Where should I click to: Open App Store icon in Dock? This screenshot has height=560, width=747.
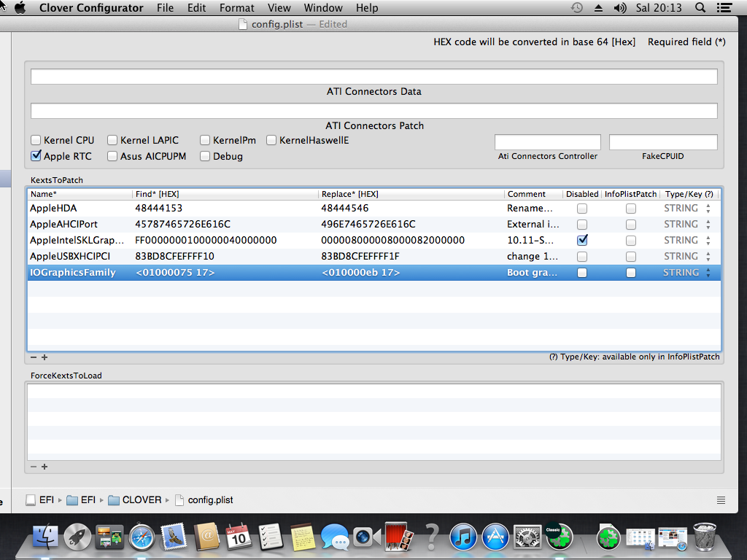point(495,537)
